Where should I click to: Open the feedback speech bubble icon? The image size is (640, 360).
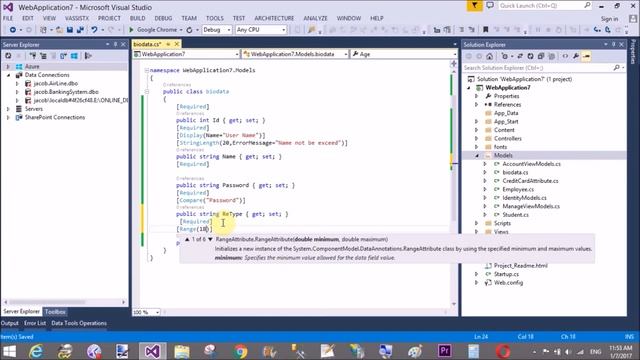[490, 6]
